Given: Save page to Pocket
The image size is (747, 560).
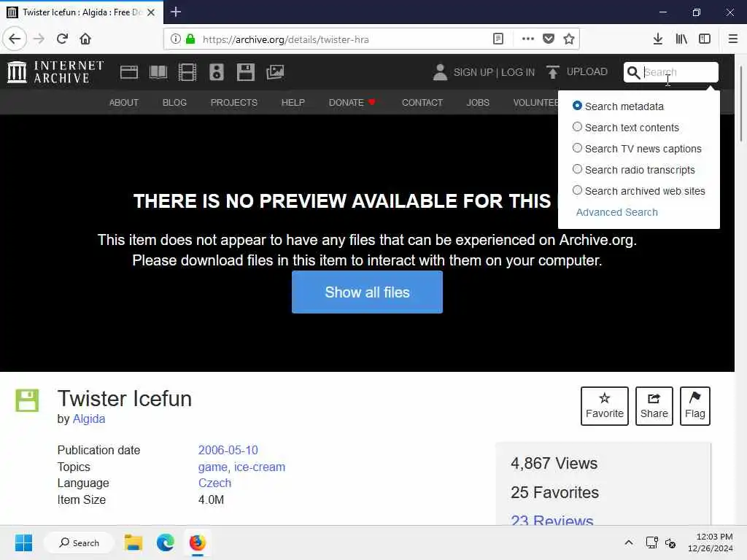Looking at the screenshot, I should coord(549,39).
